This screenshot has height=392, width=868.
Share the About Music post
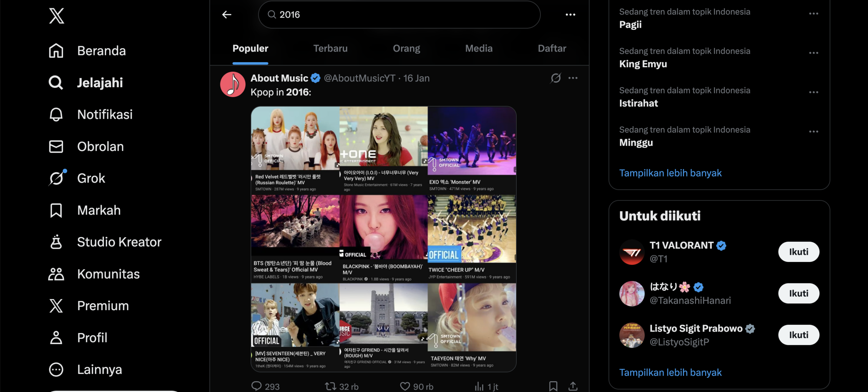[573, 386]
